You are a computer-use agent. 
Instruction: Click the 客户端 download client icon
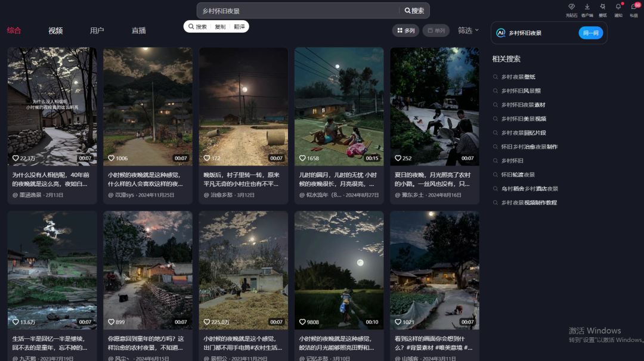click(587, 10)
